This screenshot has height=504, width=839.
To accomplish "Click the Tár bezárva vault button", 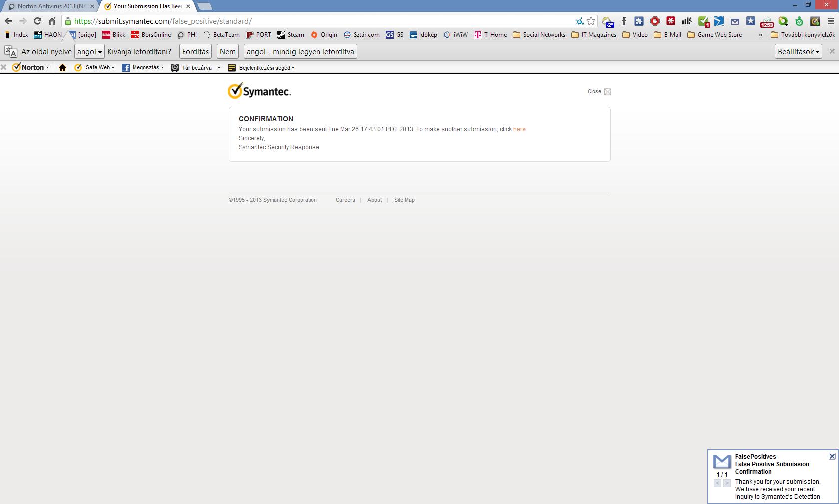I will [x=191, y=67].
